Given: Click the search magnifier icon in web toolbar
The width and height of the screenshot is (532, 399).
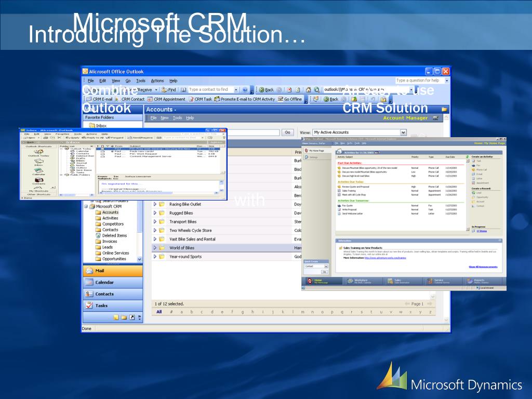Looking at the screenshot, I should click(316, 89).
